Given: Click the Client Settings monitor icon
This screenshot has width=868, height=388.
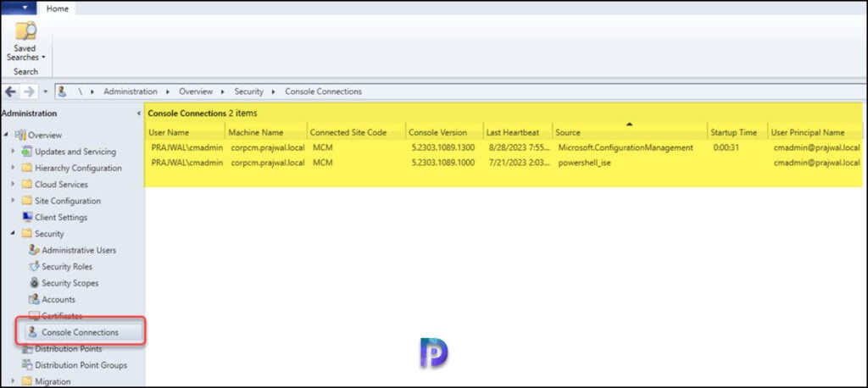Looking at the screenshot, I should 26,217.
